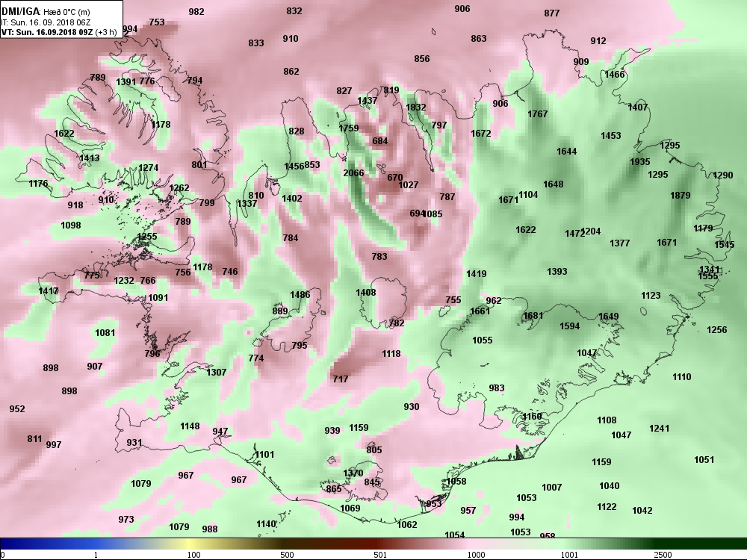
Task: Click the 1879 map value
Action: [681, 195]
